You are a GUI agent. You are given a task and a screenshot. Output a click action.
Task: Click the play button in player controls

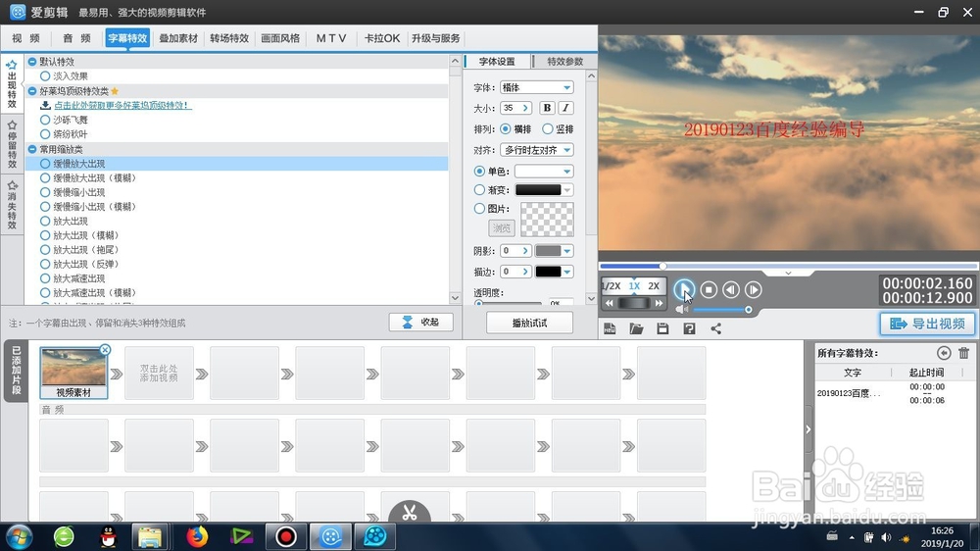click(x=684, y=289)
